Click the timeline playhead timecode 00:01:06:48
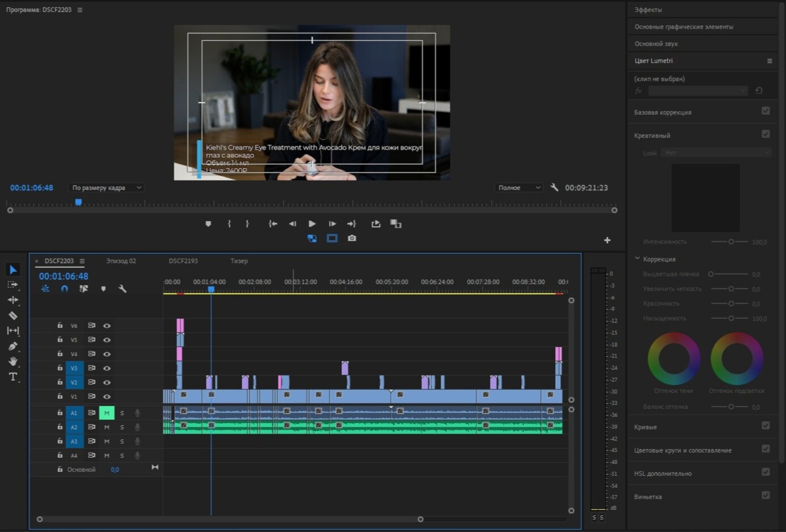 point(64,276)
